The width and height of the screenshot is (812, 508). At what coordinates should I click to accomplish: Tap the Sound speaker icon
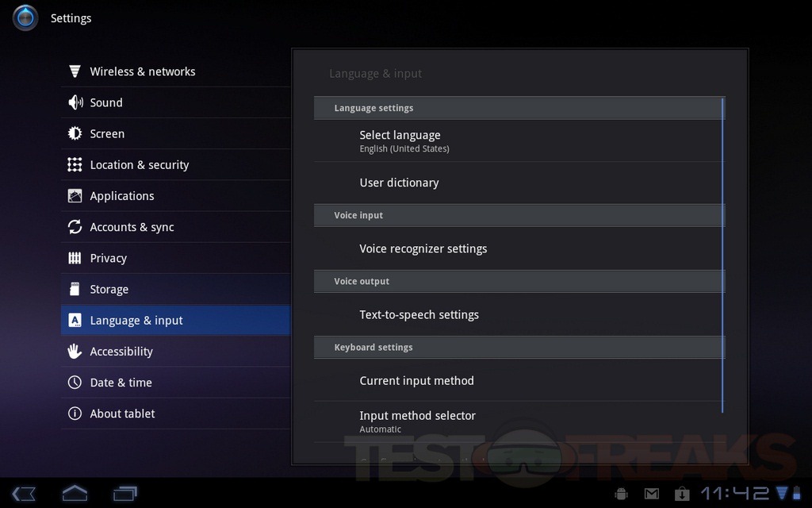(75, 102)
